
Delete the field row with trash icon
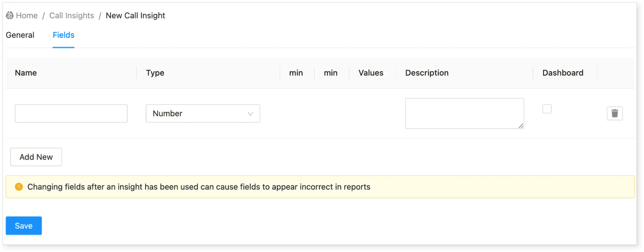[614, 113]
